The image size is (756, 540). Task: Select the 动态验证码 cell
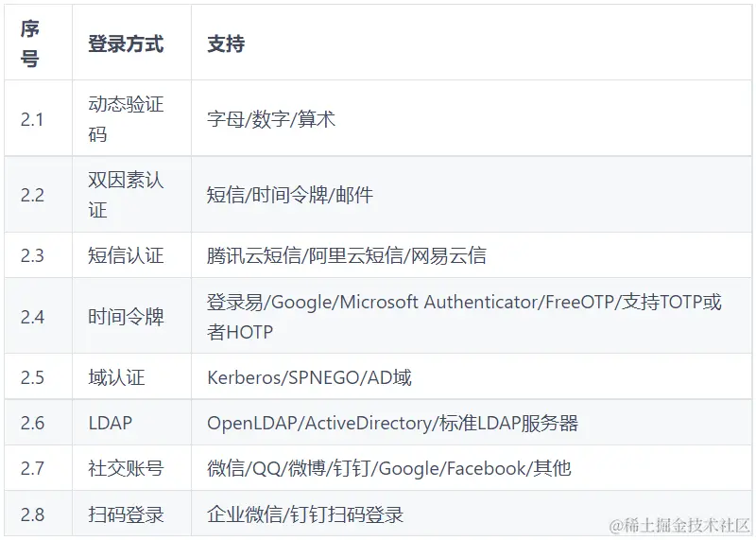click(131, 118)
